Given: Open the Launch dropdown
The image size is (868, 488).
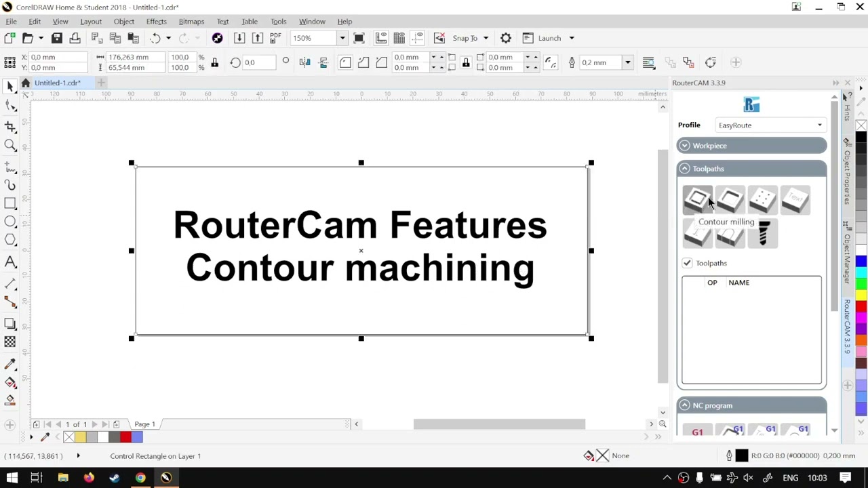Looking at the screenshot, I should [x=572, y=38].
